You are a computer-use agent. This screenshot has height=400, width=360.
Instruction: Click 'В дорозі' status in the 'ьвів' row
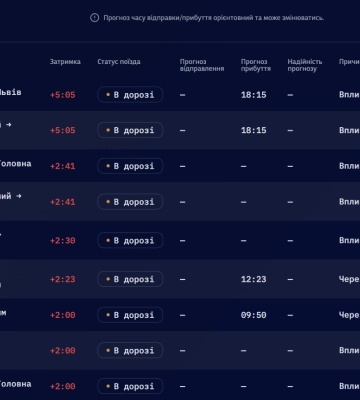tap(130, 95)
